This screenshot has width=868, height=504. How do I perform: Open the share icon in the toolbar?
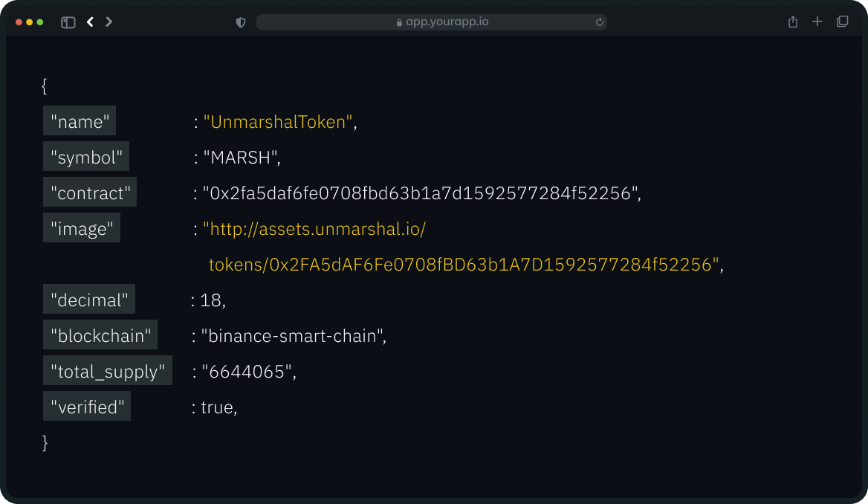point(793,22)
